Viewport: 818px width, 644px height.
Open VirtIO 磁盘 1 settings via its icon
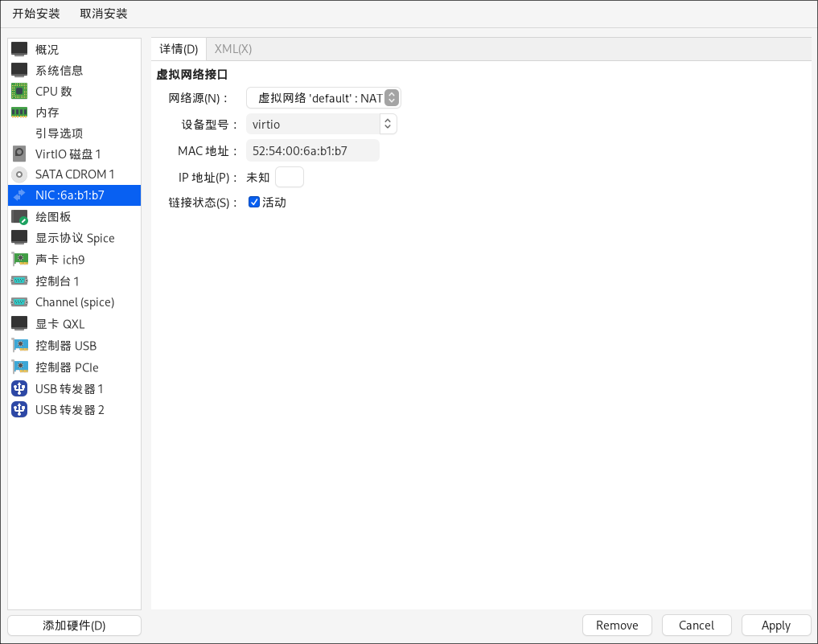[19, 154]
